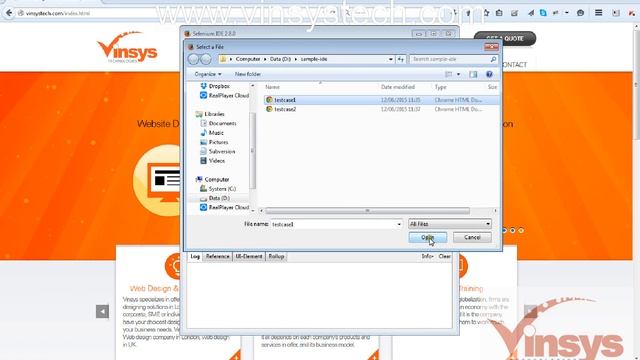This screenshot has width=640, height=360.
Task: Click the dialog Forward navigation arrow
Action: coord(206,59)
